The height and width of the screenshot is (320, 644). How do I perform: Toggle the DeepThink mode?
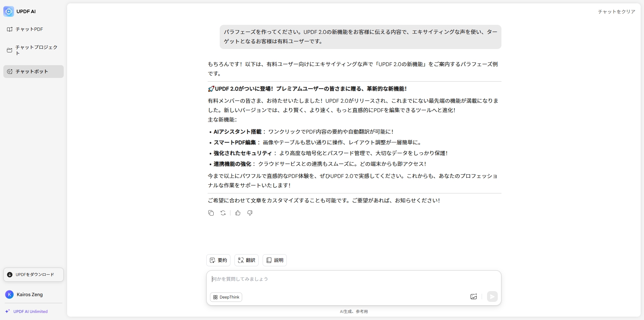coord(226,297)
